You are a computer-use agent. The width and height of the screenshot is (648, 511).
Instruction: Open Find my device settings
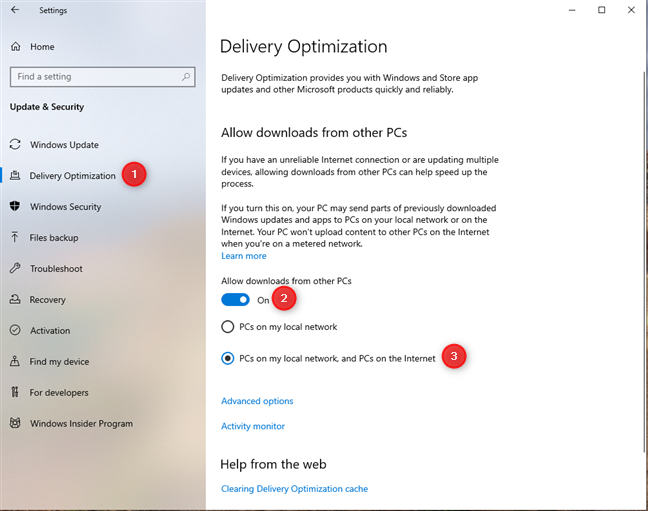point(59,362)
